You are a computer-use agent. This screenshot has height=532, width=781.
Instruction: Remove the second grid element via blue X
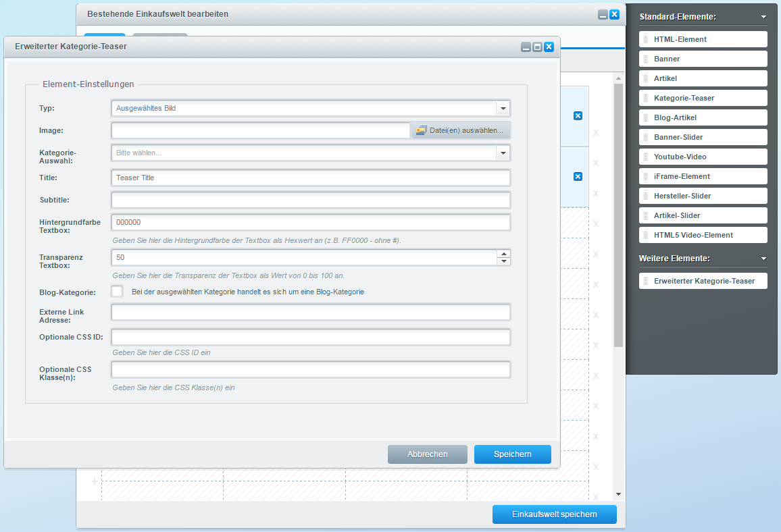578,177
